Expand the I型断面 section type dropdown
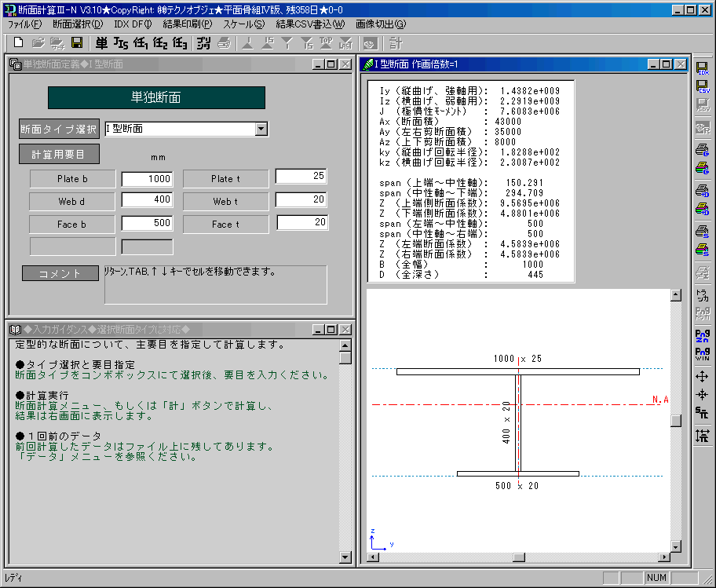The width and height of the screenshot is (716, 588). [x=261, y=129]
